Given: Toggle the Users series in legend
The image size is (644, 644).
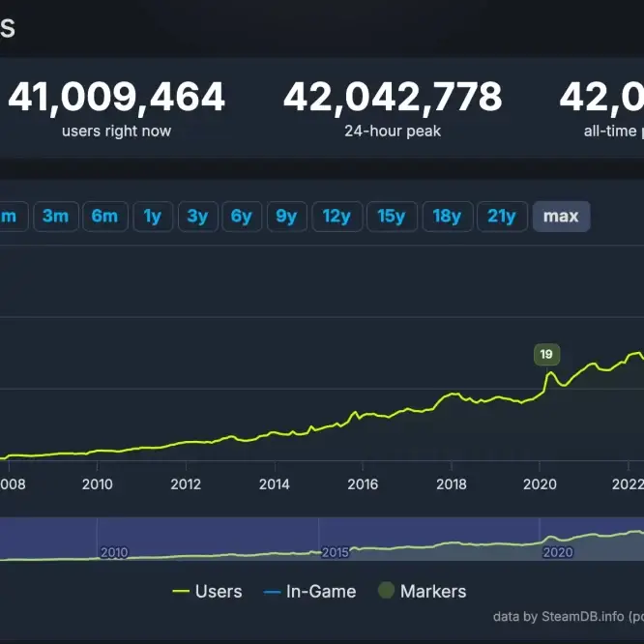Looking at the screenshot, I should pos(207,591).
